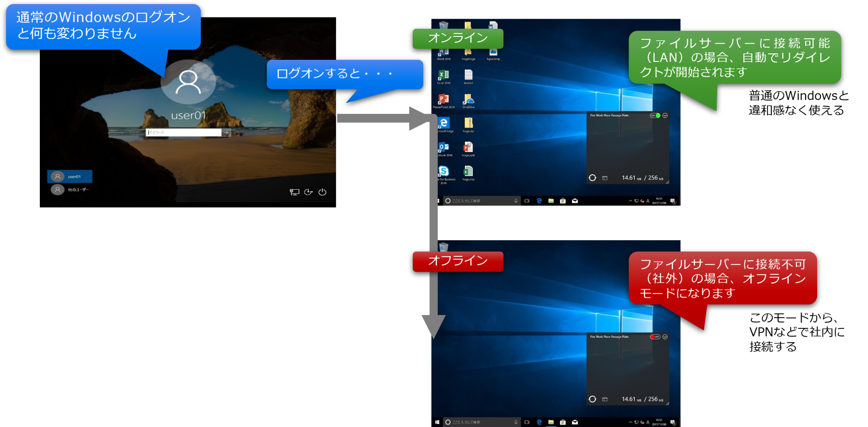Click the accessibility button on the logon screen
This screenshot has height=427, width=868.
pyautogui.click(x=308, y=192)
